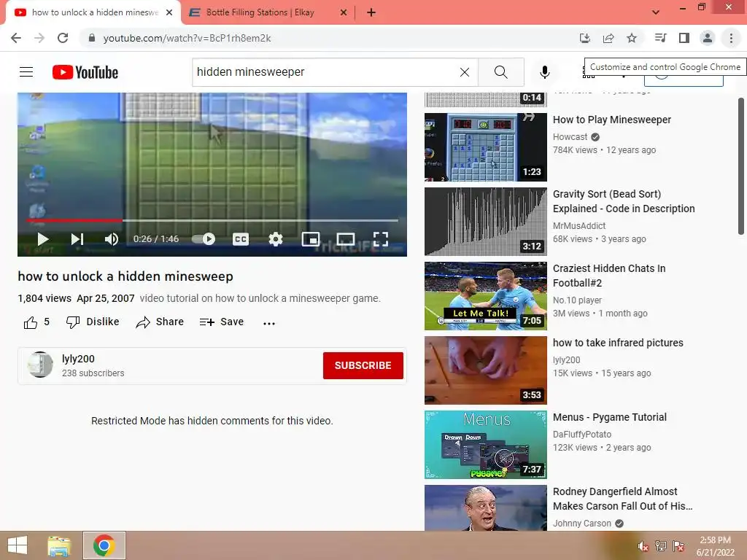
Task: Click the install app icon in address bar
Action: coord(585,38)
